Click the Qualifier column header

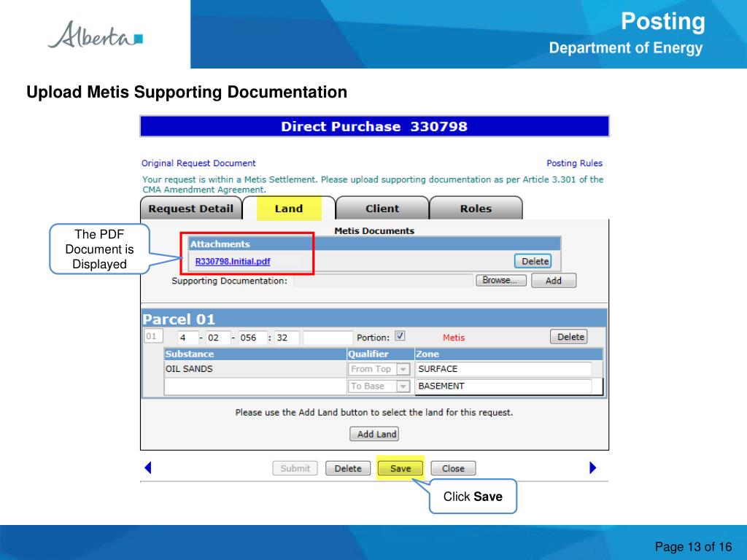click(381, 354)
